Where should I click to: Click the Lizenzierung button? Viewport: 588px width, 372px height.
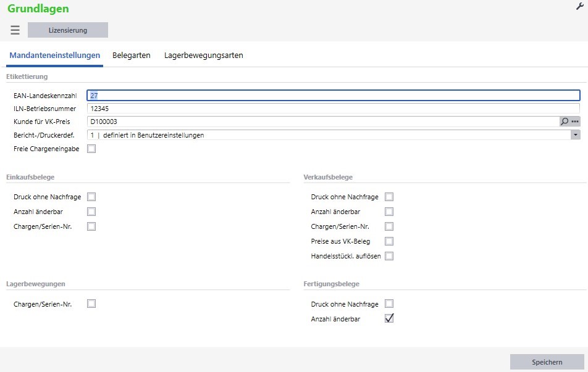pos(68,30)
